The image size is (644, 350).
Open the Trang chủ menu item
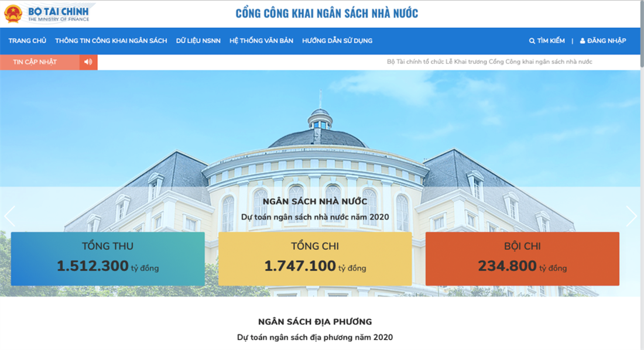click(x=27, y=40)
